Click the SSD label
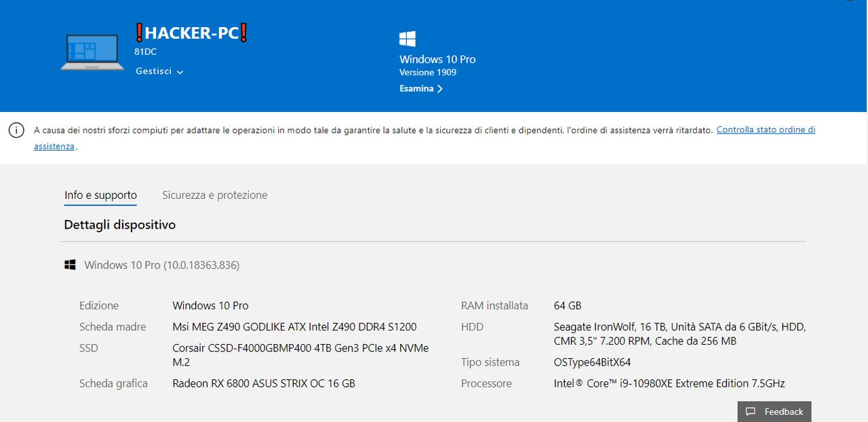The height and width of the screenshot is (422, 868). click(89, 348)
